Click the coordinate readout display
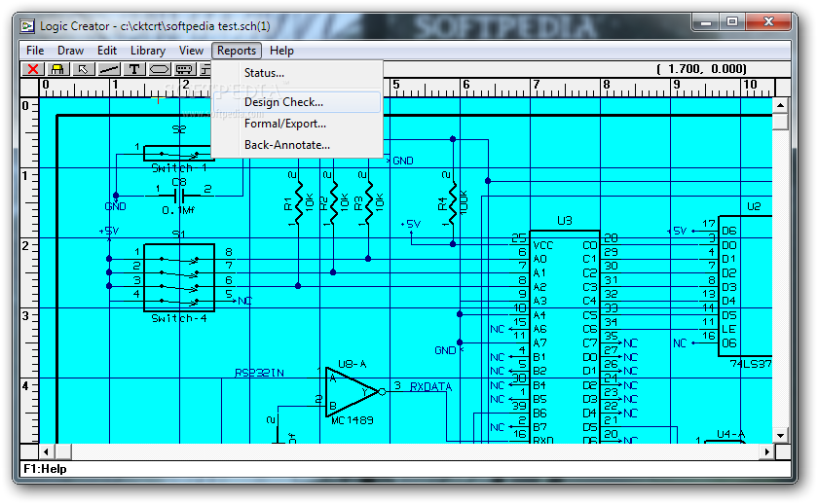Screen dimensions: 818x504 click(x=702, y=69)
